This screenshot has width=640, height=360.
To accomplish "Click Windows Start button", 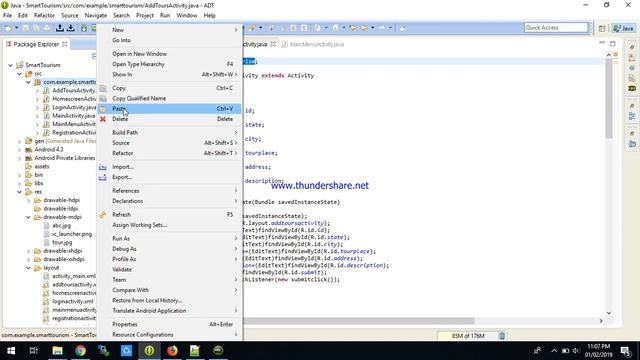I will pos(11,351).
